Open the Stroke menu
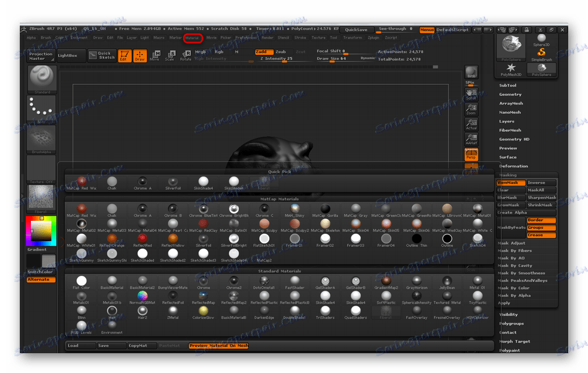The width and height of the screenshot is (588, 373). pos(300,38)
